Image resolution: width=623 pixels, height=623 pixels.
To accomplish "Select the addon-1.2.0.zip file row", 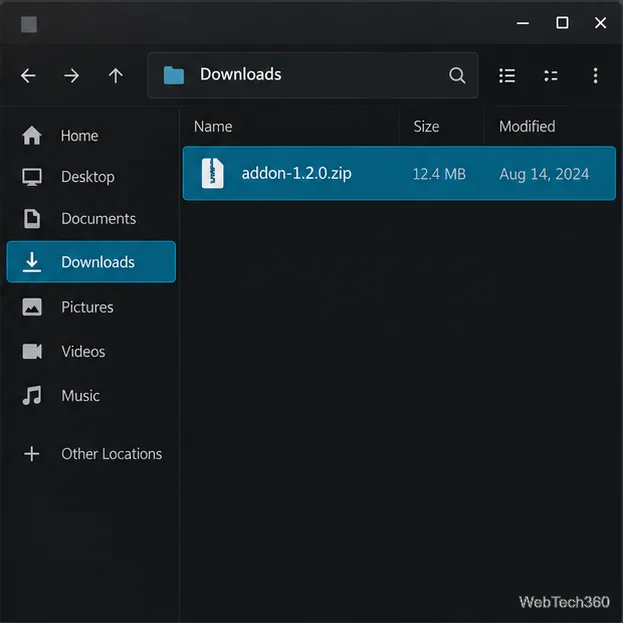I will tap(399, 173).
